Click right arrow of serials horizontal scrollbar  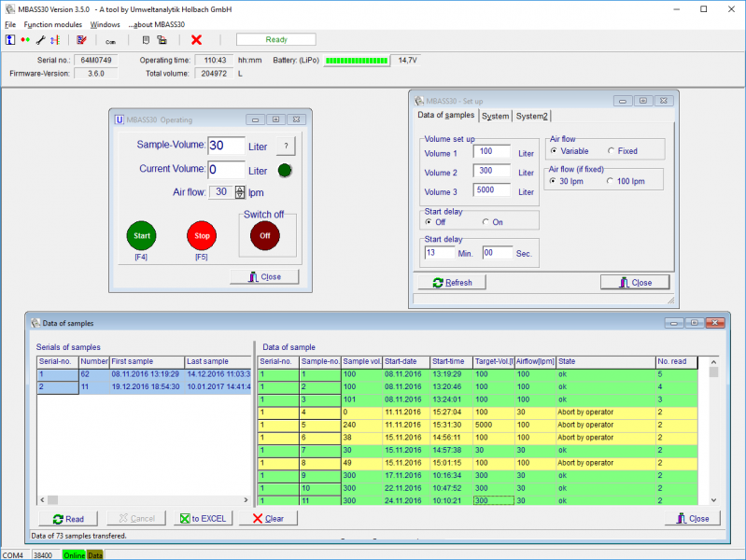(246, 499)
